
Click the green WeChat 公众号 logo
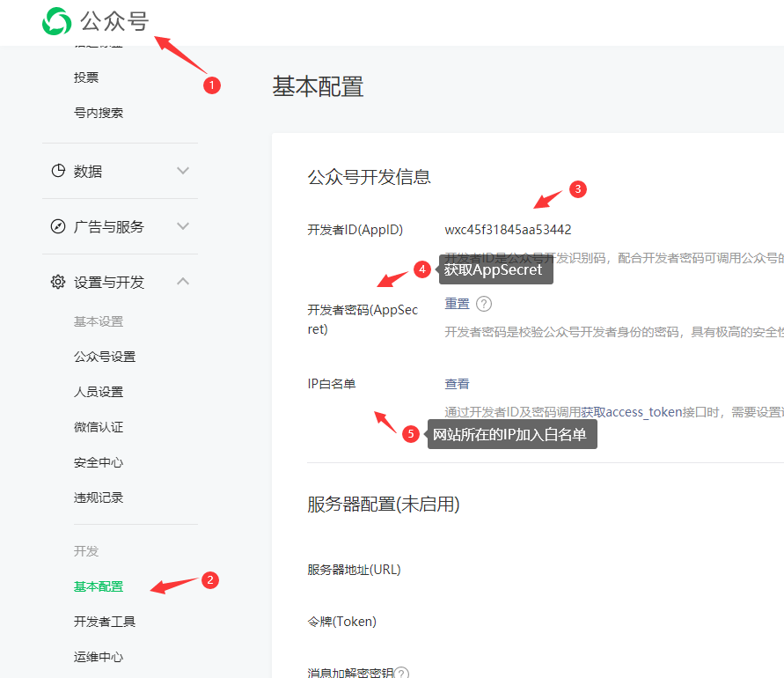tap(57, 21)
